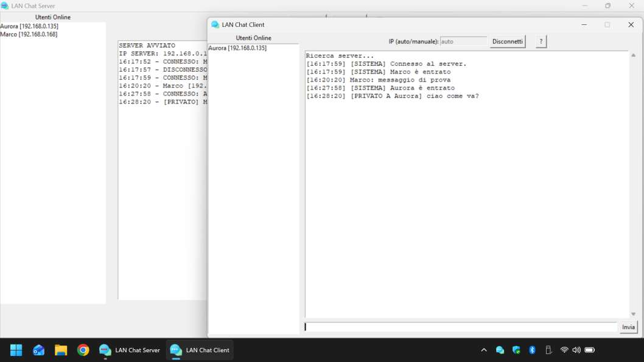Restore down the LAN Chat Server window
This screenshot has height=362, width=644.
point(608,5)
